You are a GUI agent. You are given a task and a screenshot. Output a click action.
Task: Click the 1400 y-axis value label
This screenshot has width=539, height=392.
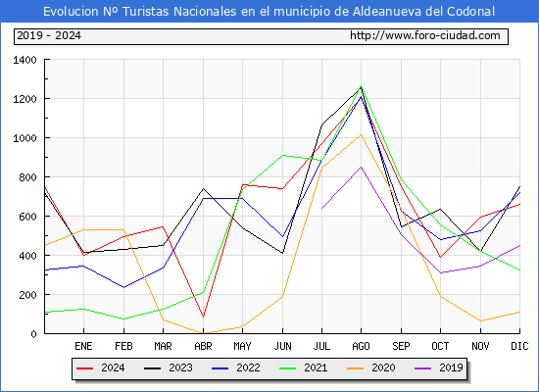(24, 60)
